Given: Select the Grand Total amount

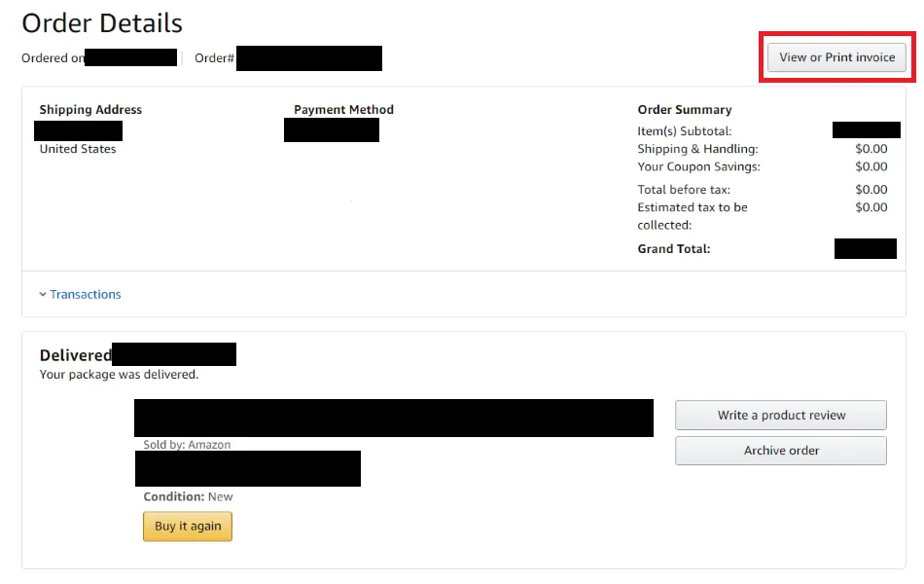Looking at the screenshot, I should click(x=867, y=249).
